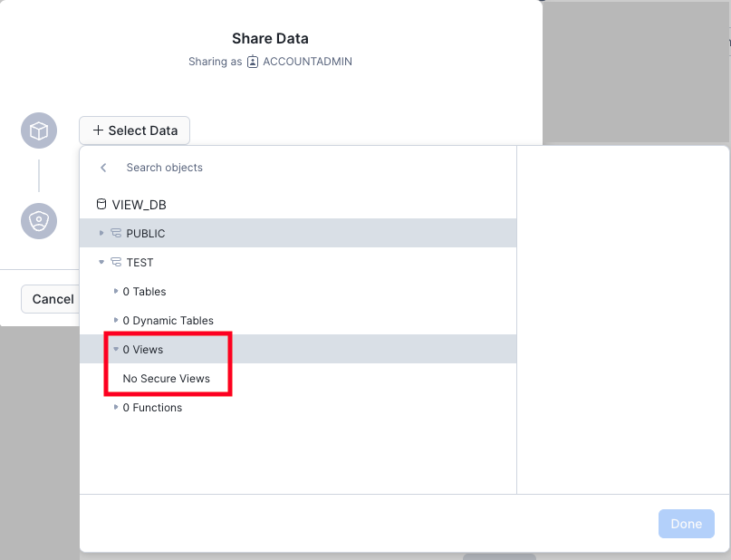The height and width of the screenshot is (560, 731).
Task: Click the schema icon beside TEST
Action: [116, 262]
